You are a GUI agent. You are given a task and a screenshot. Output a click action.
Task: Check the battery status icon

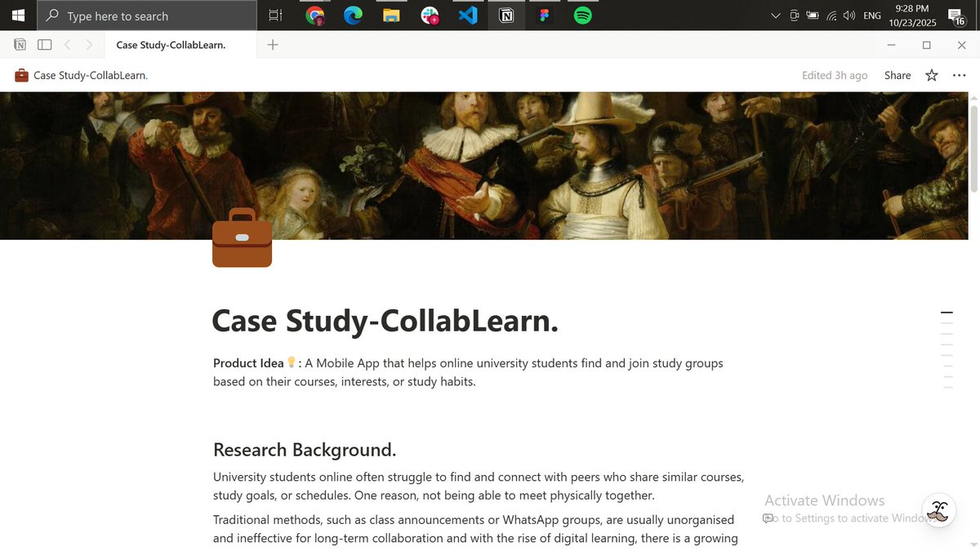click(x=813, y=16)
